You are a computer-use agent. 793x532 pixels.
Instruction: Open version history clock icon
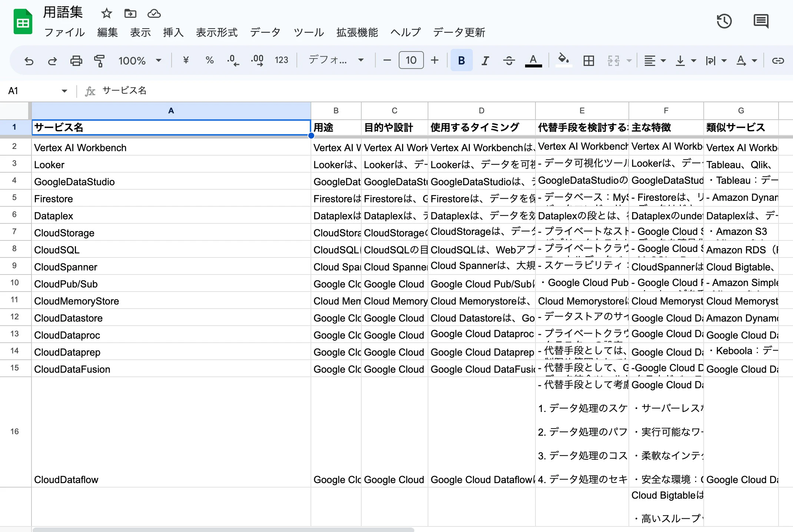pyautogui.click(x=724, y=21)
